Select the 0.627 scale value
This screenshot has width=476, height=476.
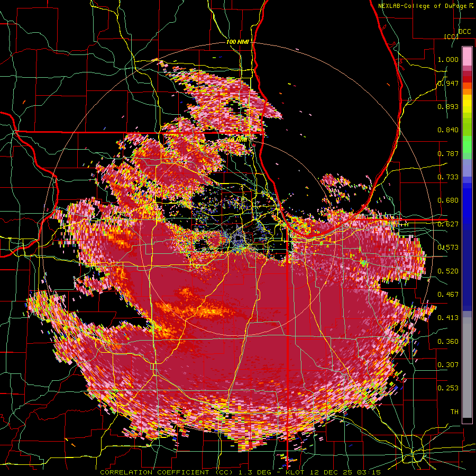448,224
